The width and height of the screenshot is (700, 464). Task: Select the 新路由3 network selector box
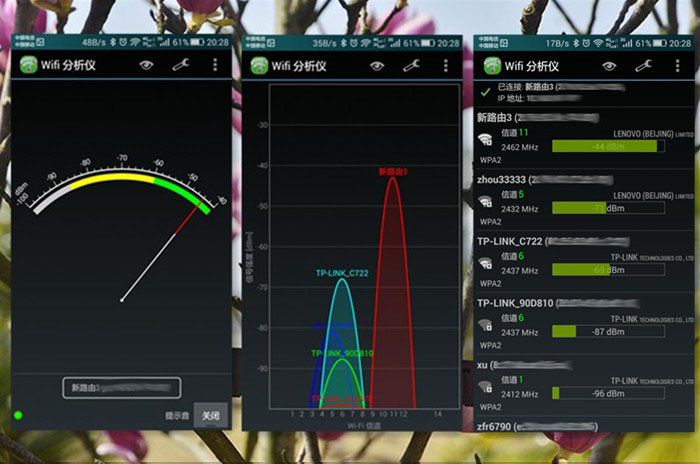pos(122,388)
